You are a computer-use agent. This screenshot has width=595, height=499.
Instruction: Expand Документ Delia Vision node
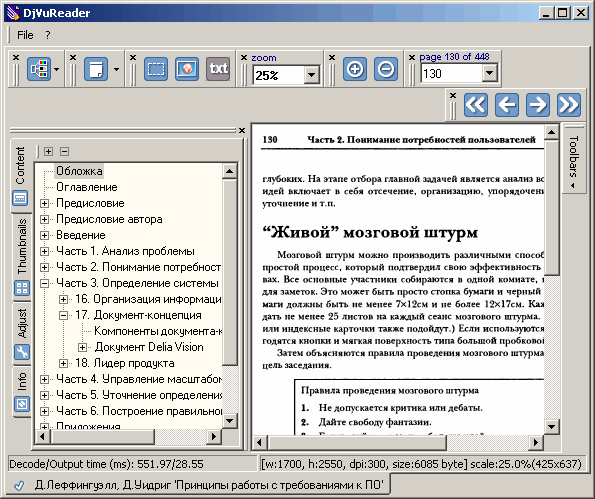(82, 347)
